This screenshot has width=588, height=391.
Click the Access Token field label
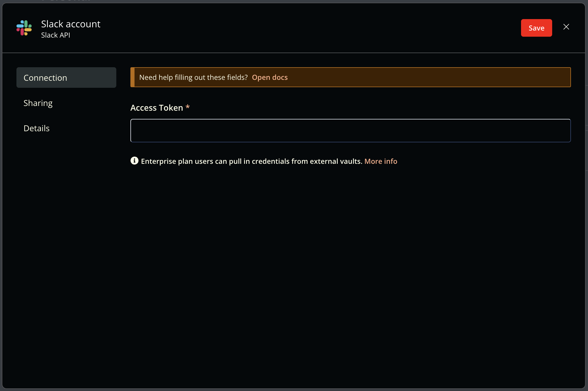click(157, 108)
